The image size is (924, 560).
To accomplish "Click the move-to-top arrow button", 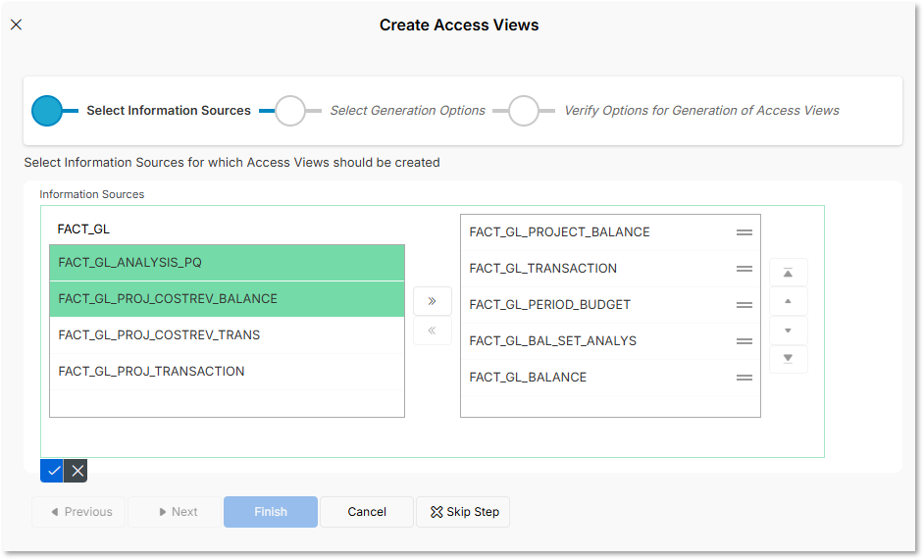I will point(788,273).
